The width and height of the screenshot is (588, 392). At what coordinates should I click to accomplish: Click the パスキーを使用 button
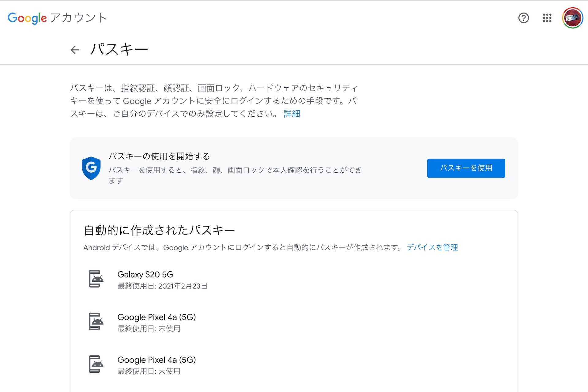[x=466, y=168]
